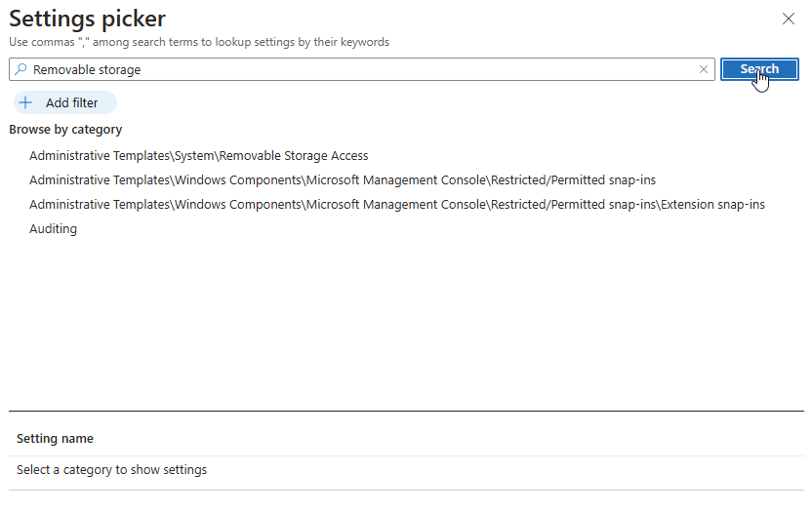Screen dimensions: 812x514
Task: Clear the search text with the X icon
Action: pos(704,69)
